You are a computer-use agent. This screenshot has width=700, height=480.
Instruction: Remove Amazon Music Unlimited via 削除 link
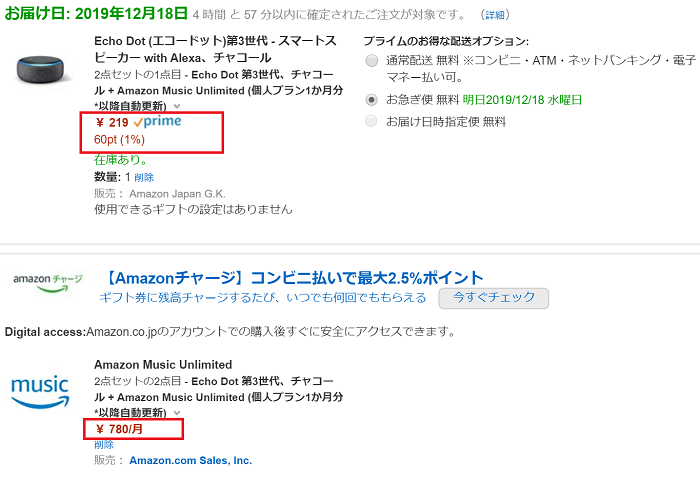[104, 445]
